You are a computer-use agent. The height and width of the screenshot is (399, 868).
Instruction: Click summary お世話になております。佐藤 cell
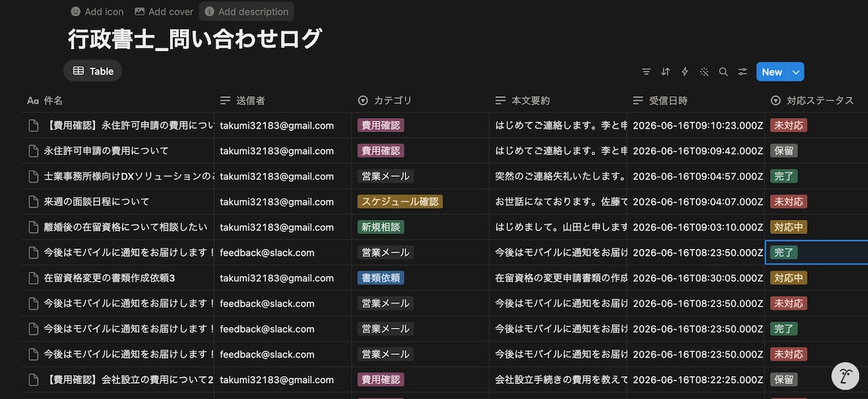(558, 202)
